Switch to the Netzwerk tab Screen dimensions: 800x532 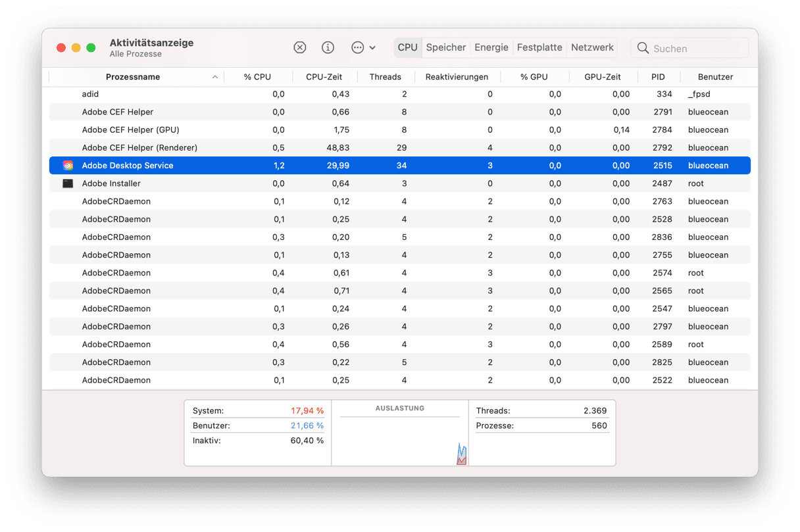tap(592, 47)
